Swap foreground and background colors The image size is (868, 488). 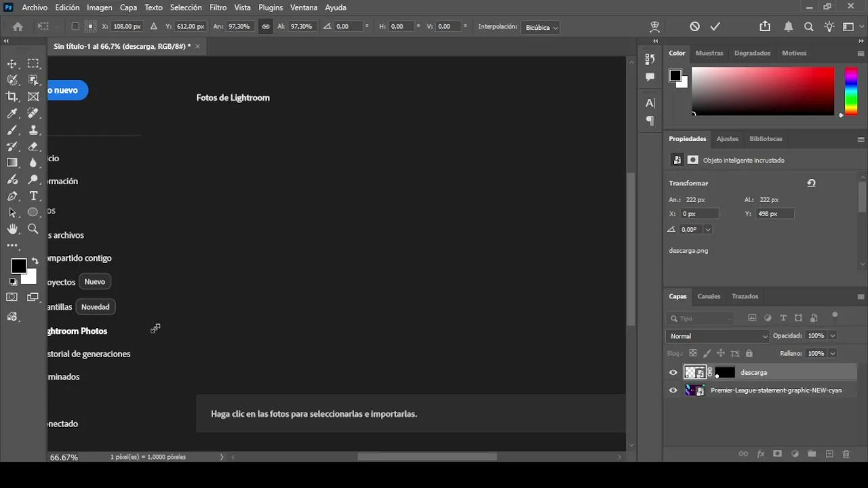pos(35,261)
